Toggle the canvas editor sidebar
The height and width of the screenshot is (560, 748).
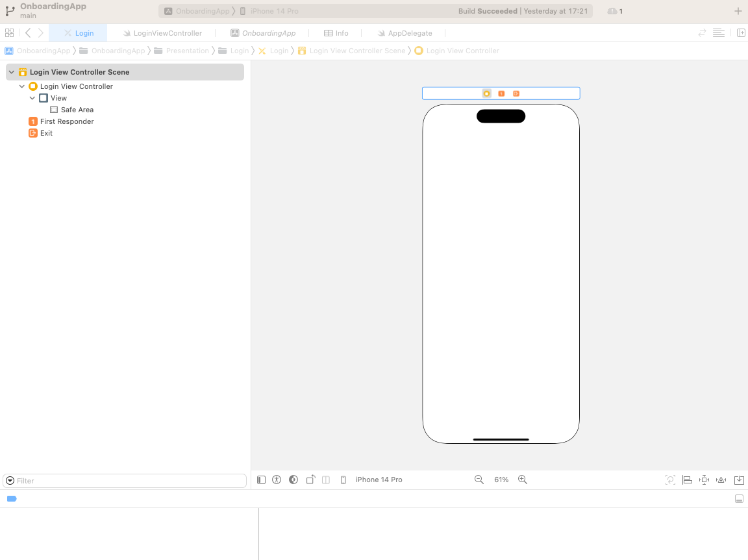pyautogui.click(x=260, y=480)
